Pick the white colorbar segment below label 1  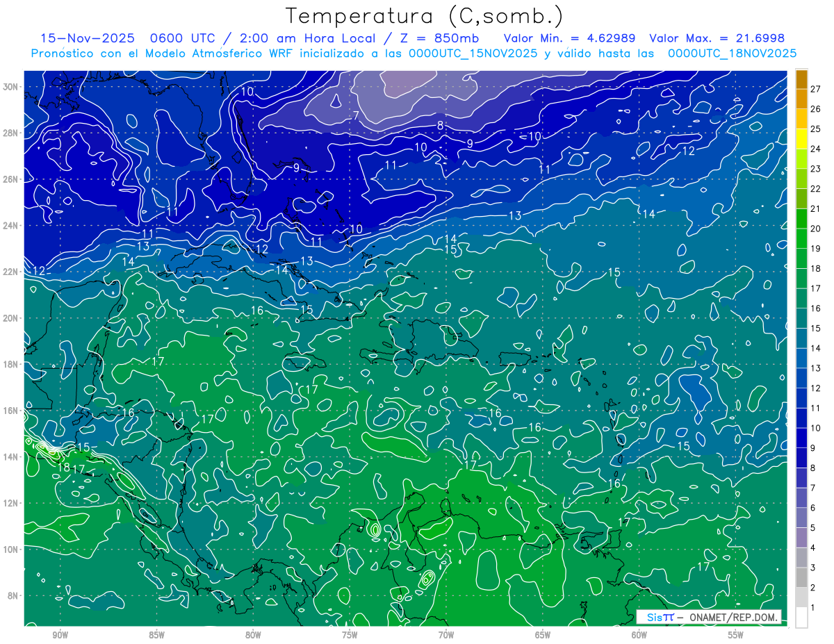tap(801, 618)
